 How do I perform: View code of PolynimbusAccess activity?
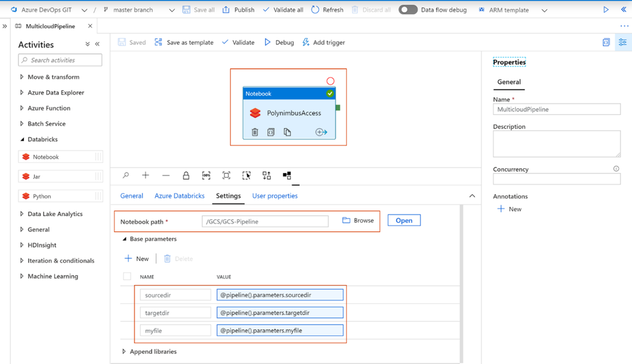click(x=271, y=132)
